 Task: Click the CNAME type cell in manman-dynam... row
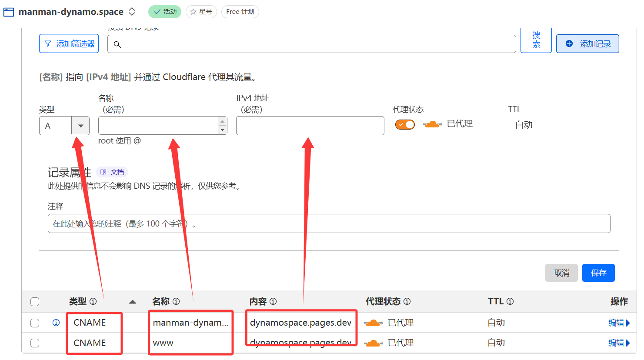coord(90,323)
